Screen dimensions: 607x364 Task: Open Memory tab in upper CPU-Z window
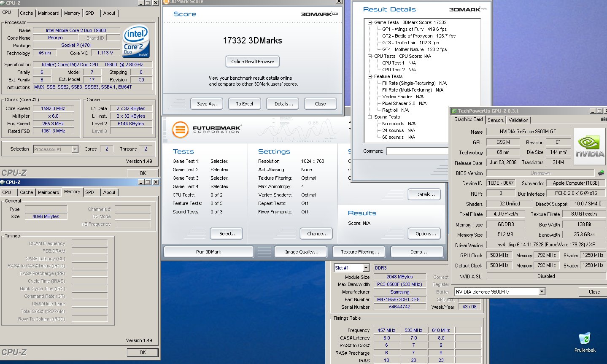72,13
